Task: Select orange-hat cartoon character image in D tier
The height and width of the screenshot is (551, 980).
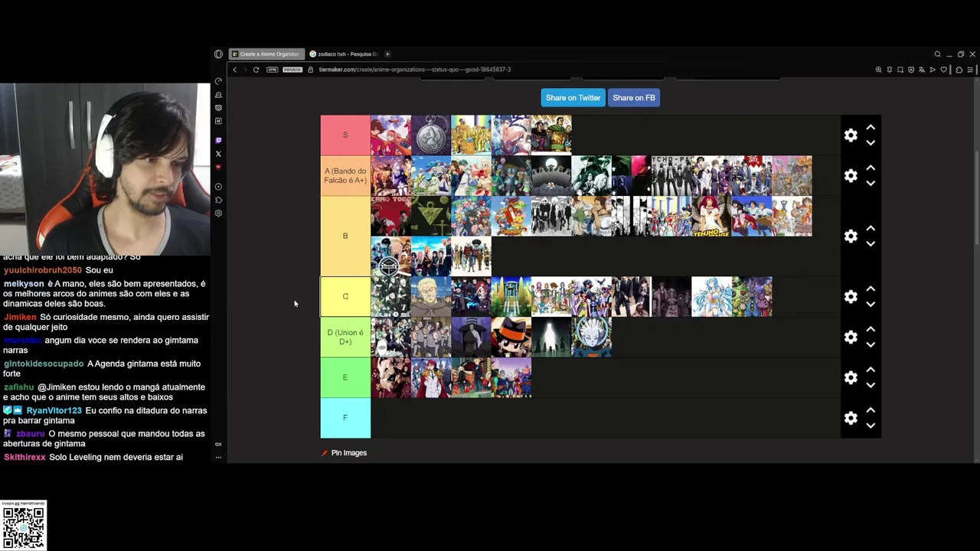Action: (511, 337)
